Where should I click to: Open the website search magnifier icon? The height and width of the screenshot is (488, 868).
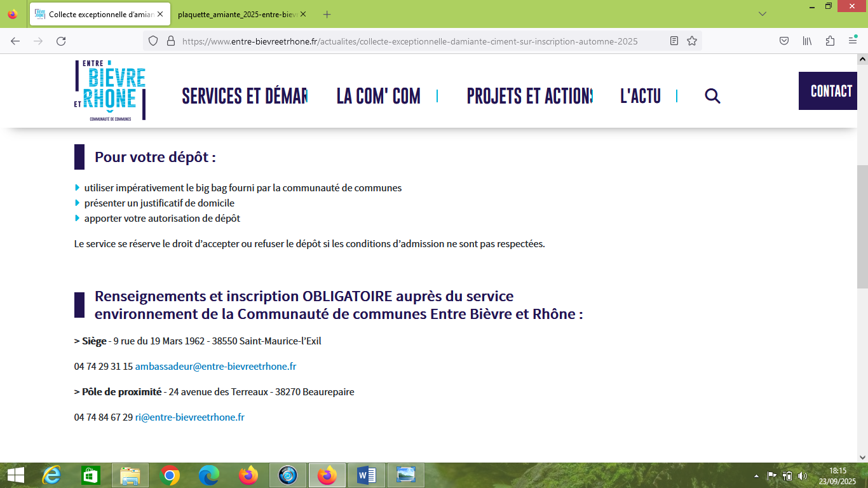(x=712, y=96)
